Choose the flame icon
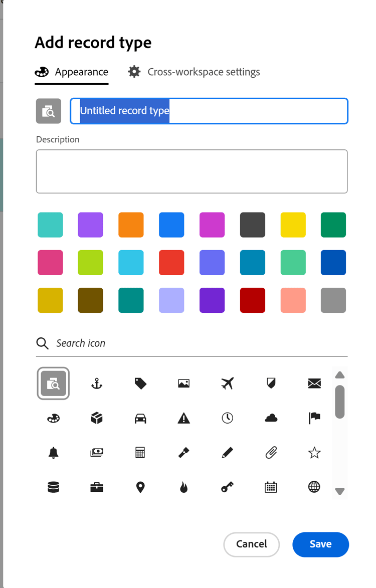The image size is (376, 588). pyautogui.click(x=183, y=487)
